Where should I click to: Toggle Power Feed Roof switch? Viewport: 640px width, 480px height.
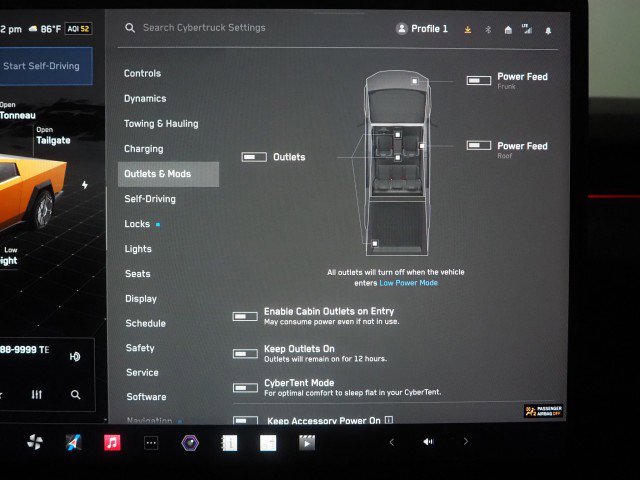(x=479, y=145)
